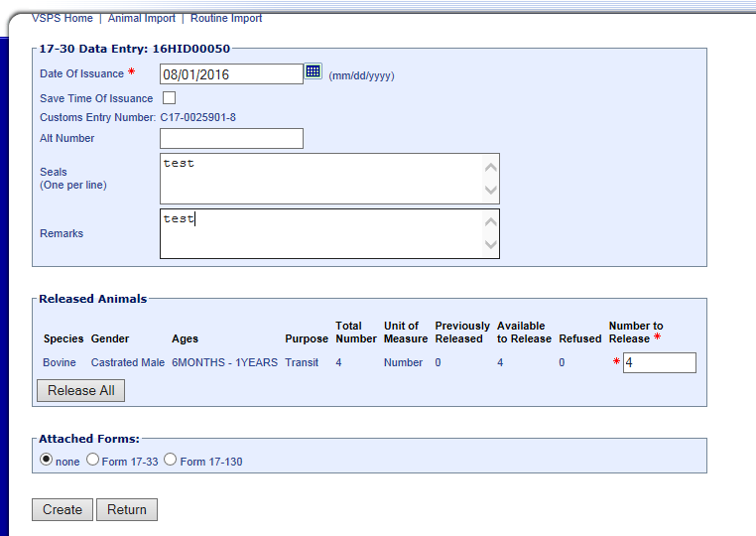
Task: Click the Remarks box scroll down arrow
Action: tap(491, 244)
